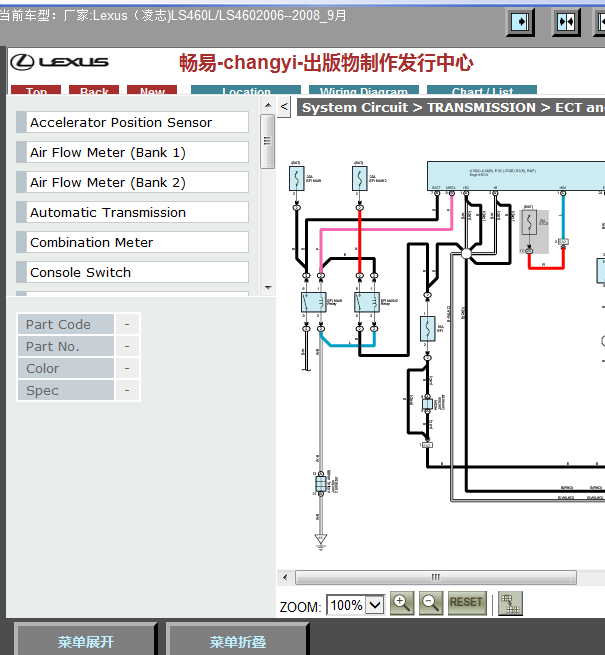This screenshot has height=655, width=605.
Task: Click the EFI MAIN Relay symbol in diagram
Action: click(x=314, y=302)
